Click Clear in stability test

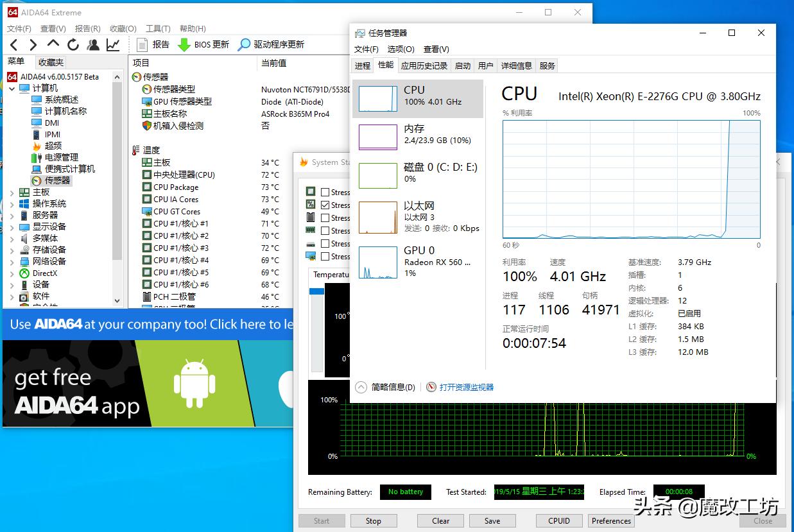click(441, 521)
